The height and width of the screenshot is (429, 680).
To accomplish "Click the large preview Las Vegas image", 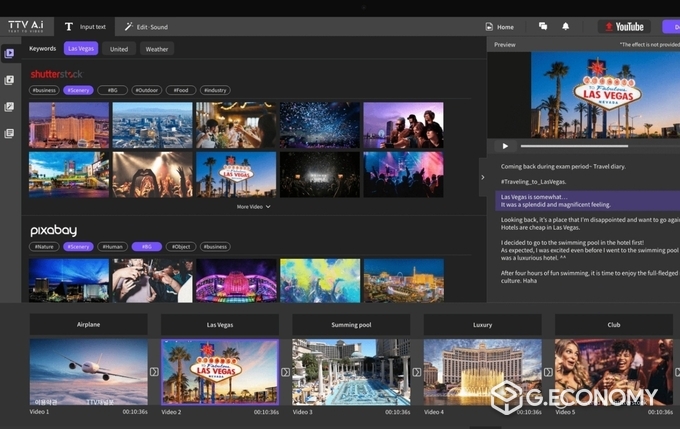I will pos(605,95).
